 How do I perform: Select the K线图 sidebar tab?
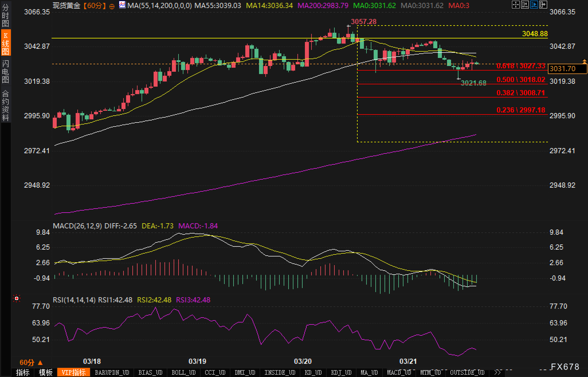(x=5, y=43)
